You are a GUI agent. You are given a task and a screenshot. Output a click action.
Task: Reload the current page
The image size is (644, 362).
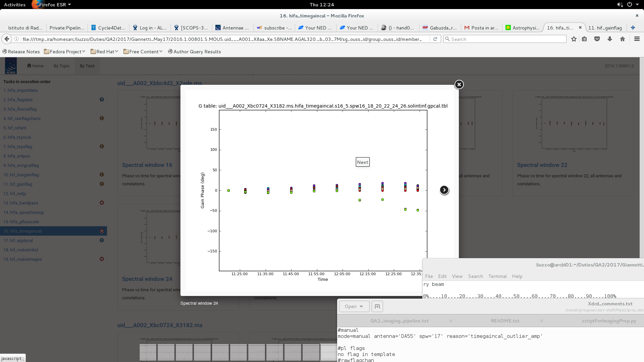[435, 39]
